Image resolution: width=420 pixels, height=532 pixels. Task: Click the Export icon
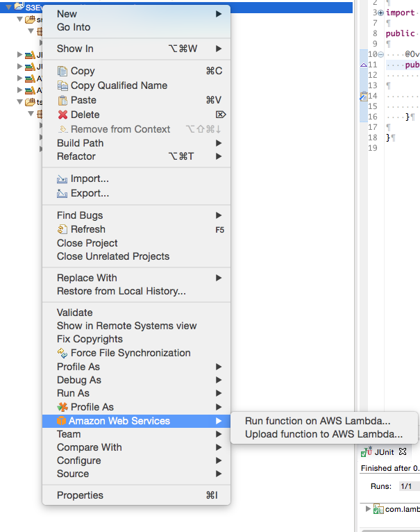coord(62,193)
